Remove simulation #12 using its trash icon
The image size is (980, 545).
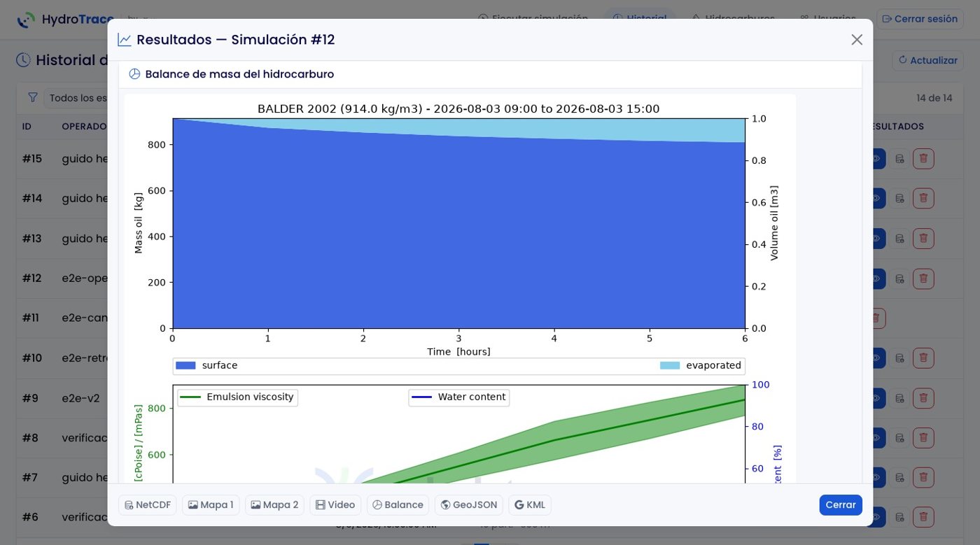point(923,278)
